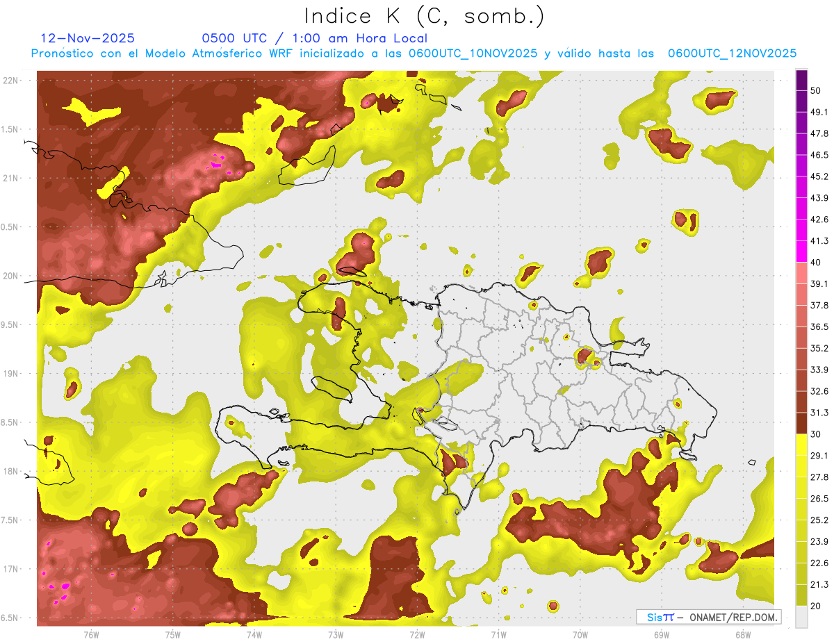Click the '70W' longitude axis label
The width and height of the screenshot is (834, 644).
580,635
